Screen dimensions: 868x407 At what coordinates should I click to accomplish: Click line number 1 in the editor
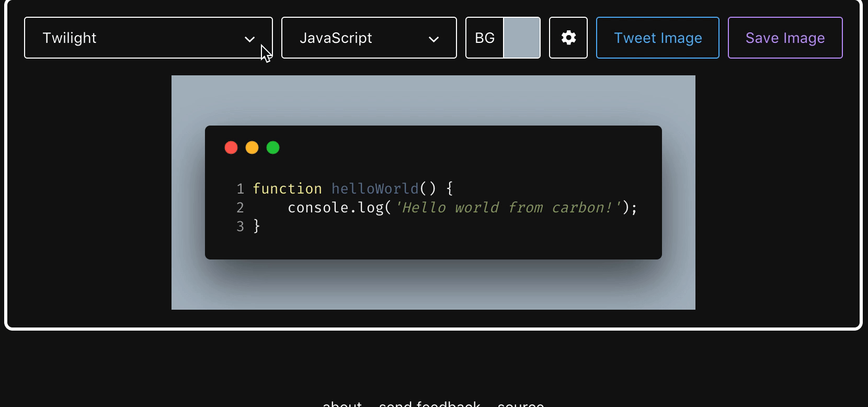241,188
